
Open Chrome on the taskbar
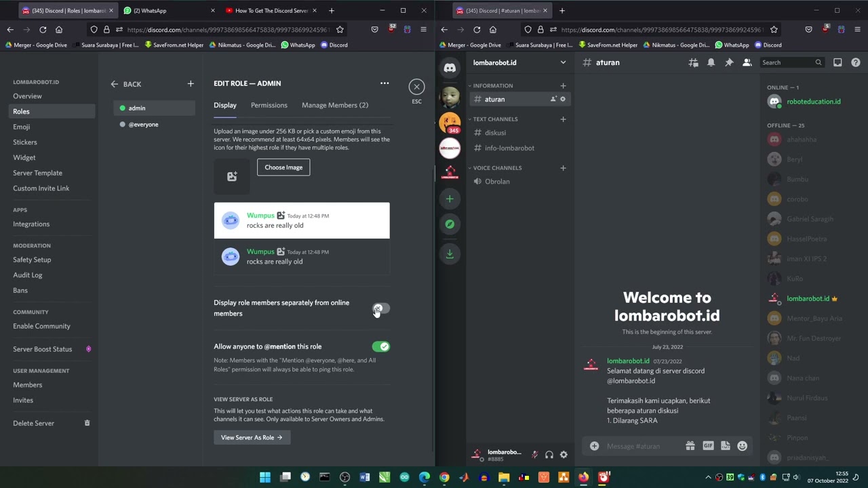(x=444, y=477)
